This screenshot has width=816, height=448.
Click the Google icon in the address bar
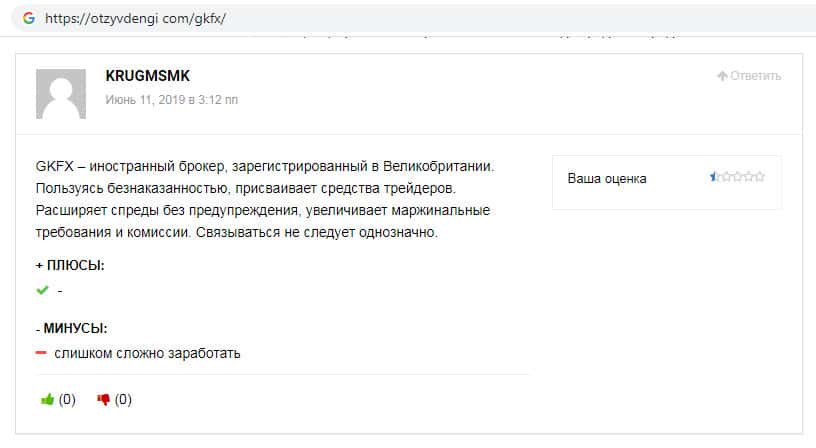coord(27,19)
